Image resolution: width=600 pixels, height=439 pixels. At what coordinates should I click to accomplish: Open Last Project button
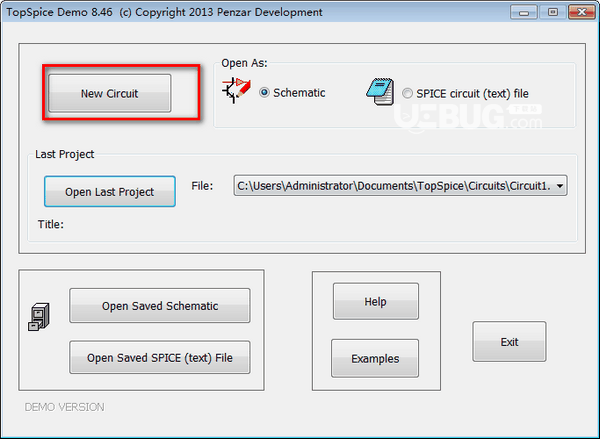(x=110, y=191)
